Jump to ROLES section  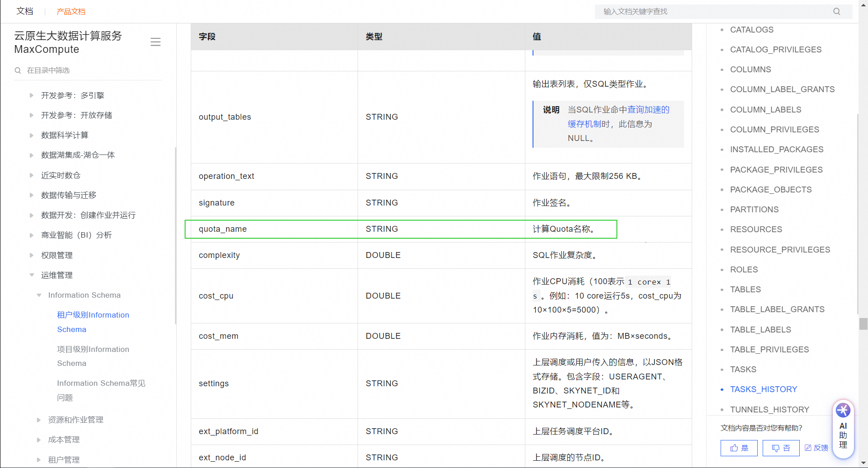pyautogui.click(x=744, y=270)
